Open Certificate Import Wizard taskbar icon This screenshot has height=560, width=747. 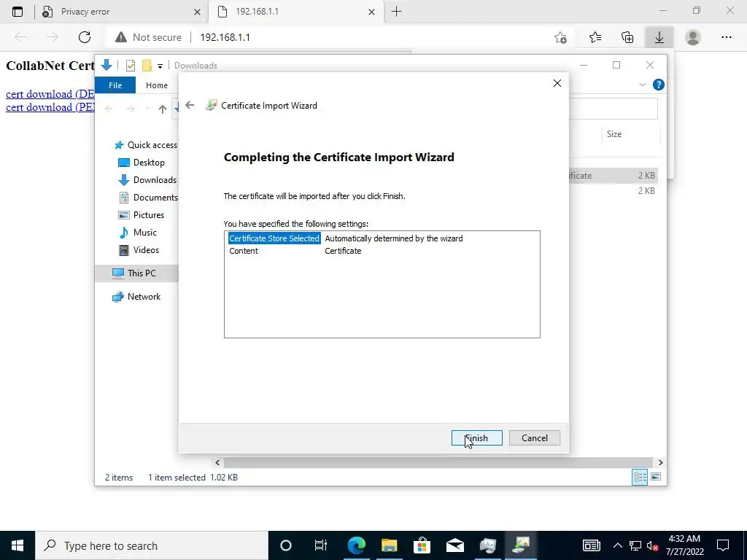click(x=521, y=545)
